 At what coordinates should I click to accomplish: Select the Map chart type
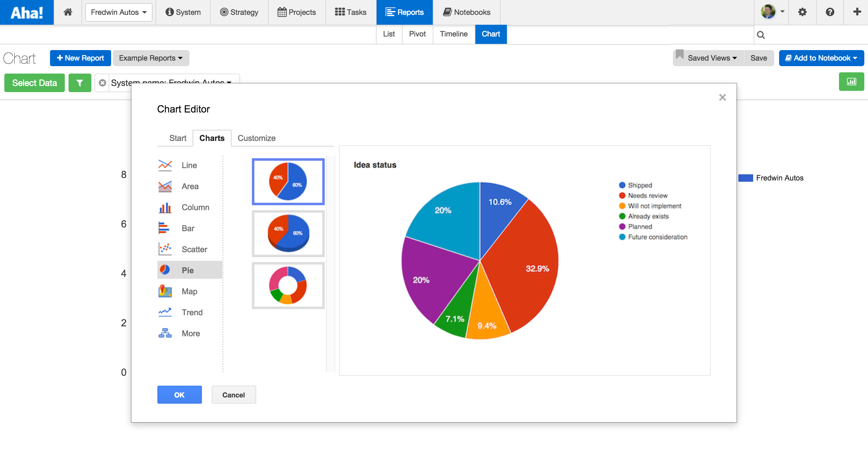point(190,291)
